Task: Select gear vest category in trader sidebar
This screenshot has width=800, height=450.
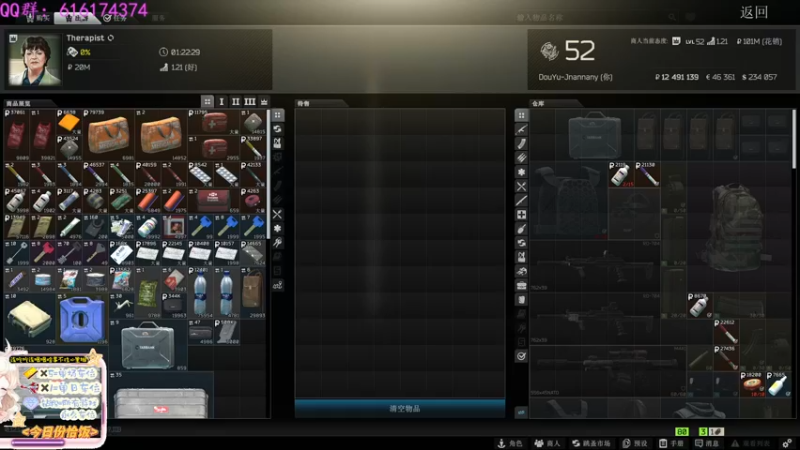Action: [x=278, y=143]
